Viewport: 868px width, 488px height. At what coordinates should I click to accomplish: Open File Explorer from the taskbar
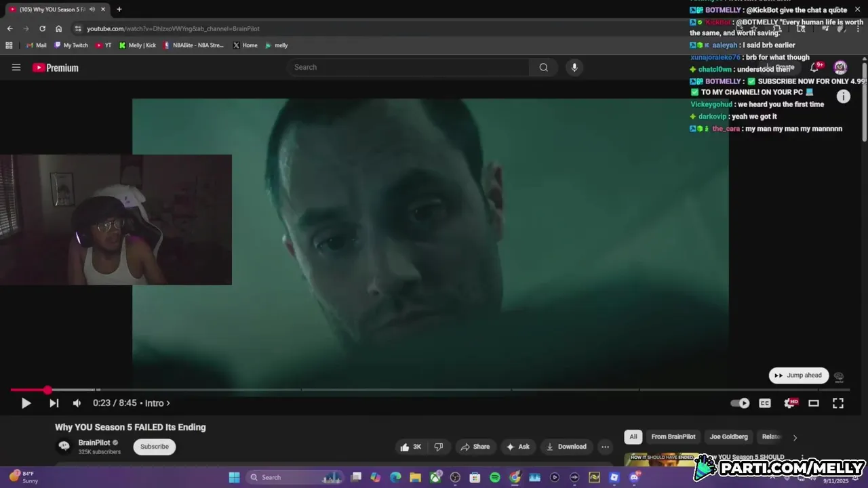pyautogui.click(x=415, y=477)
